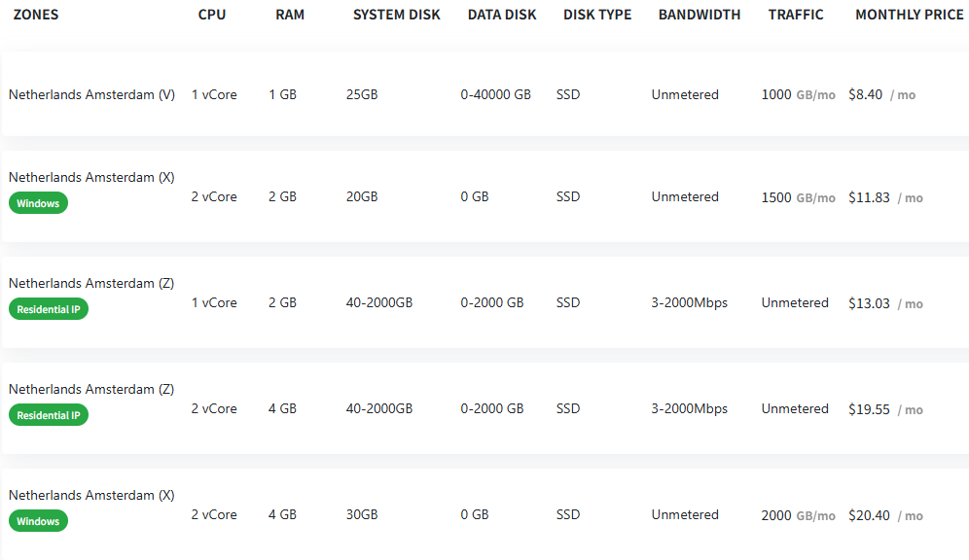Click the Residential IP badge on the $19.55 plan
The width and height of the screenshot is (969, 560).
click(x=49, y=415)
